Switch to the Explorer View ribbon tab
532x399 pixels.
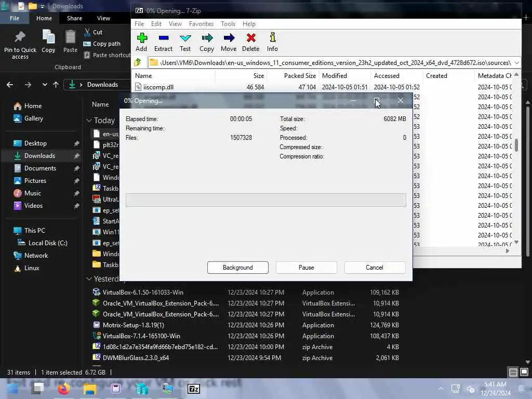click(x=103, y=18)
